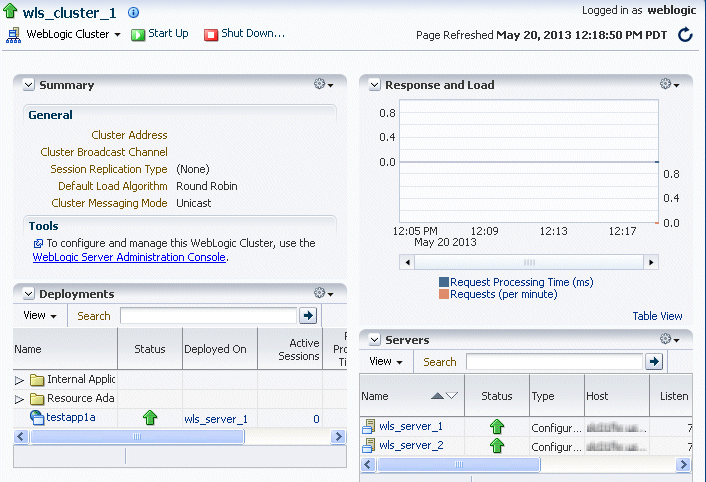
Task: Click the wls_server_2 server icon
Action: [369, 446]
